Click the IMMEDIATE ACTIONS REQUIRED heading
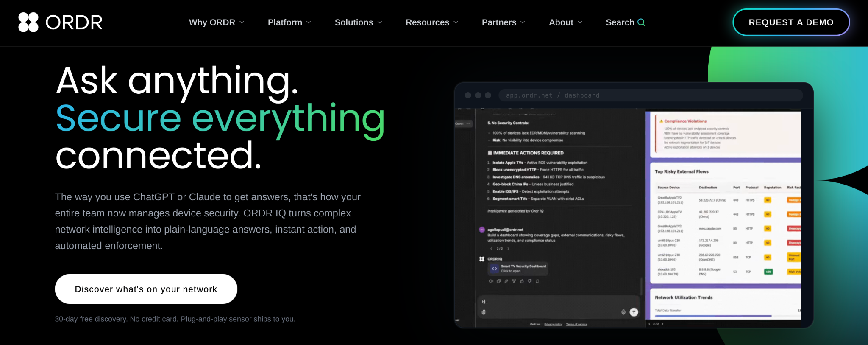This screenshot has height=345, width=868. pos(526,153)
